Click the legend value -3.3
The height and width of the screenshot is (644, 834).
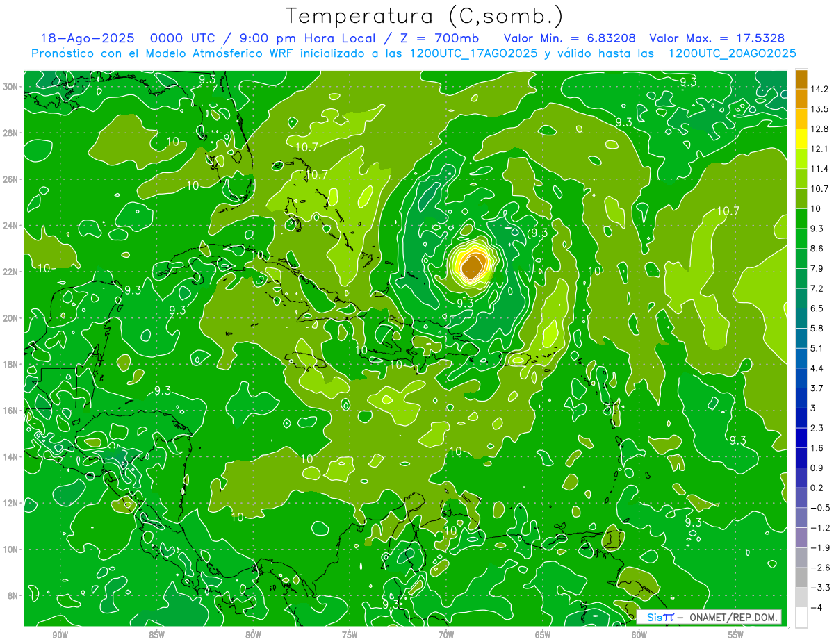point(820,587)
